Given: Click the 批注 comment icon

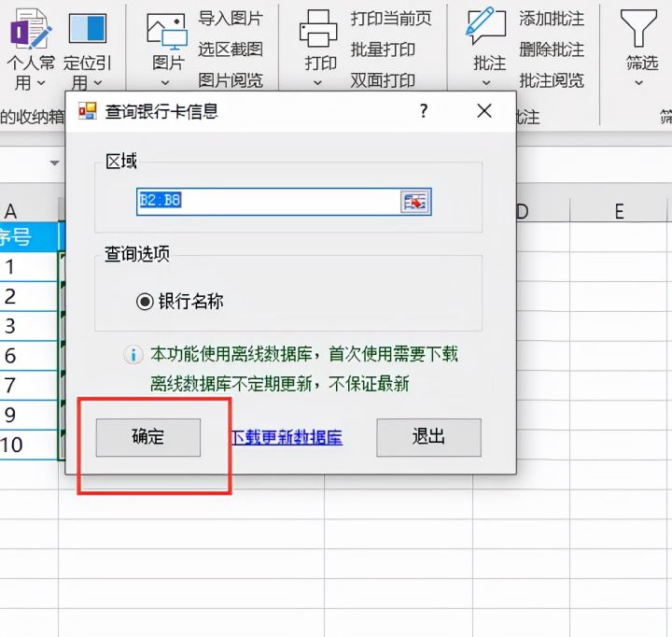Looking at the screenshot, I should [486, 26].
